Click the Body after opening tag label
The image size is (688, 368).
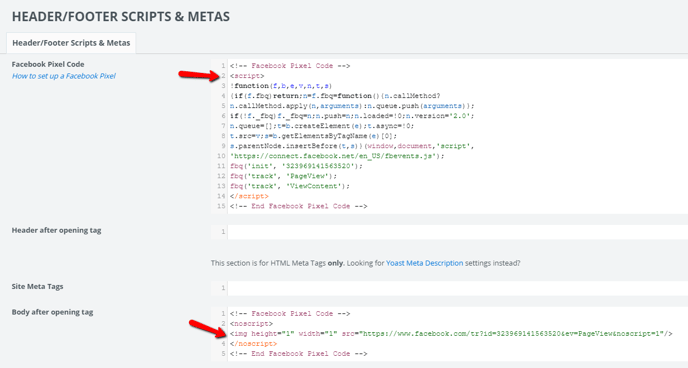52,312
